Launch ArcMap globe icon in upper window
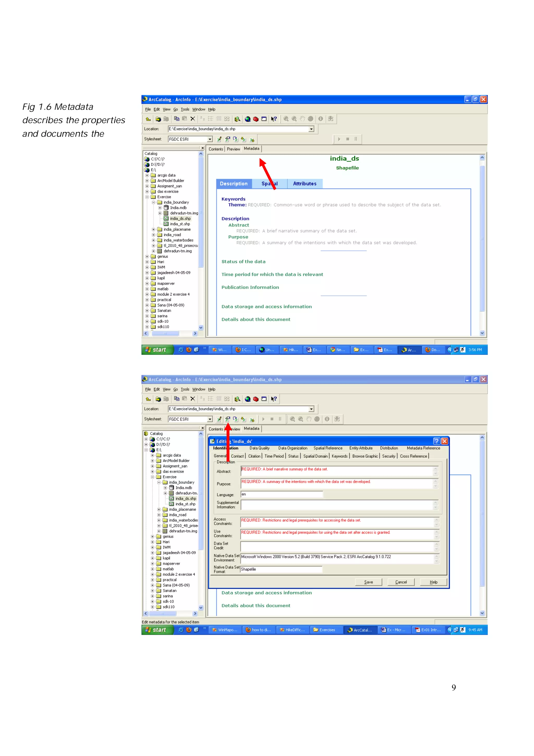This screenshot has width=534, height=756. pyautogui.click(x=248, y=119)
